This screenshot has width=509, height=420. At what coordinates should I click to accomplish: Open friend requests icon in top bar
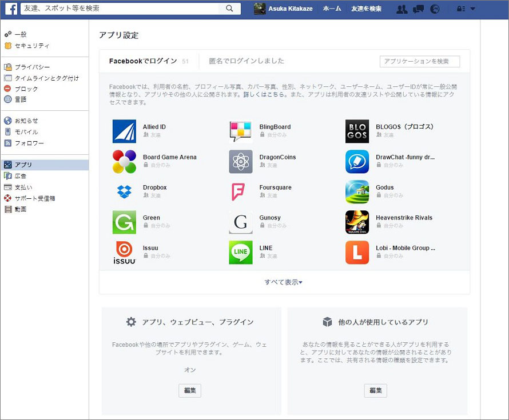(x=402, y=9)
